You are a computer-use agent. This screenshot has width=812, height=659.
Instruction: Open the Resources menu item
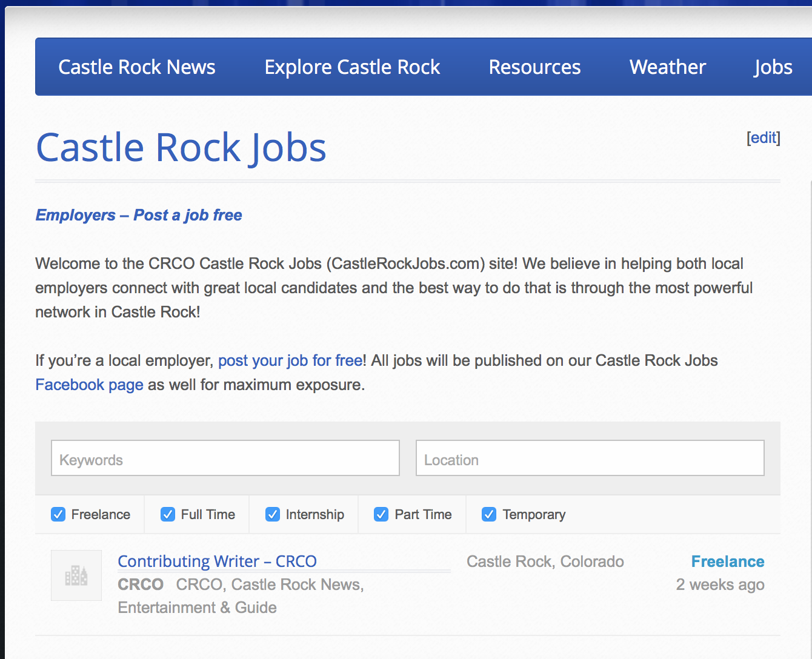click(534, 67)
